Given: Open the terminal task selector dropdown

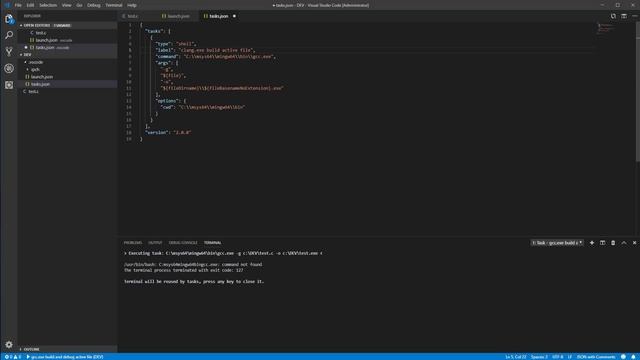Looking at the screenshot, I should point(557,242).
